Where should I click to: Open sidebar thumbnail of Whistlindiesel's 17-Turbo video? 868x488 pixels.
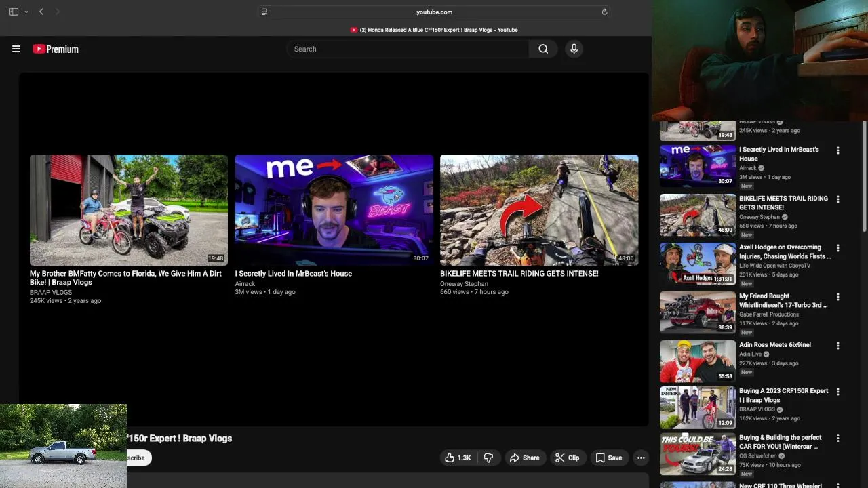[698, 312]
